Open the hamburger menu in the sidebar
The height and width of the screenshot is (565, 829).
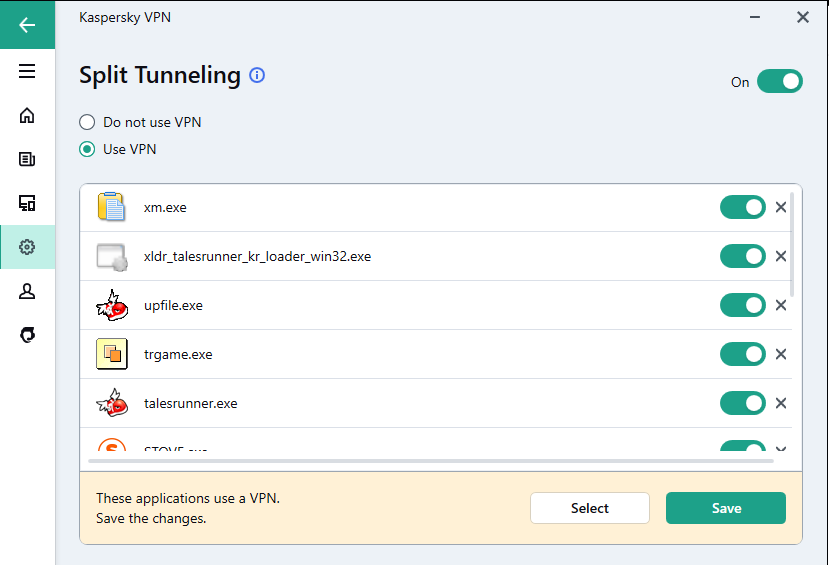click(x=27, y=71)
